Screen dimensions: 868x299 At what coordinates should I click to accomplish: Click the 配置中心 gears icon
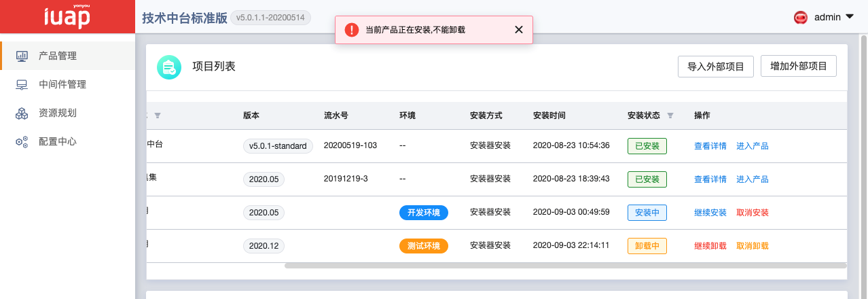point(22,141)
